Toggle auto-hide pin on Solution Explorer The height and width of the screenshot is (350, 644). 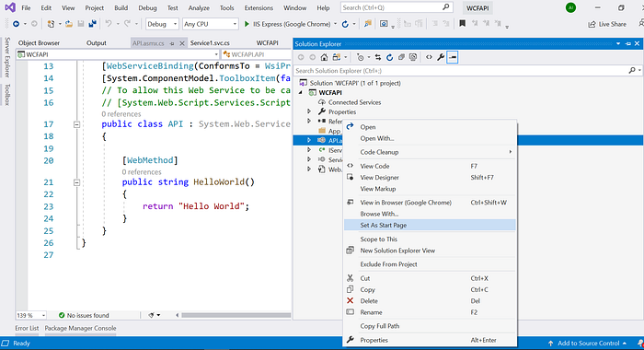627,43
